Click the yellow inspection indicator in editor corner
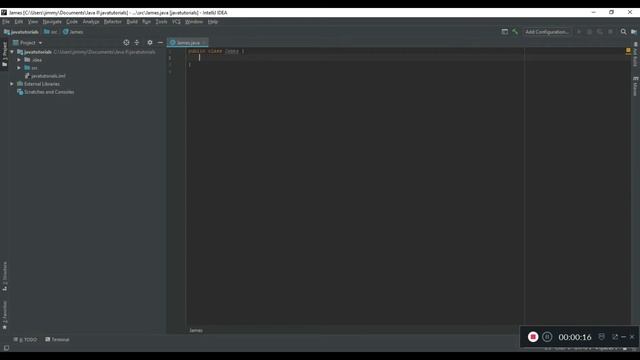This screenshot has width=640, height=360. coord(628,51)
